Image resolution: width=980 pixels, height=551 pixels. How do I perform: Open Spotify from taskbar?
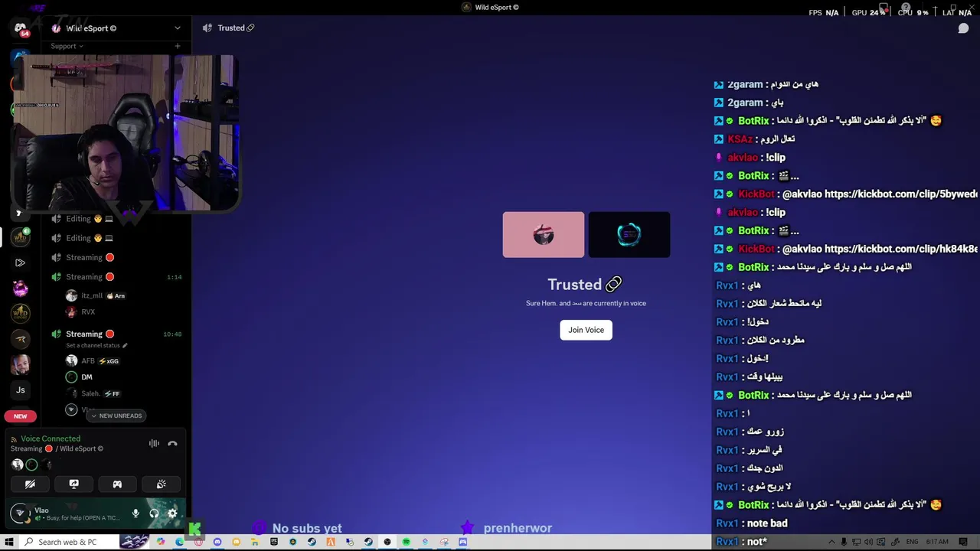click(x=406, y=542)
